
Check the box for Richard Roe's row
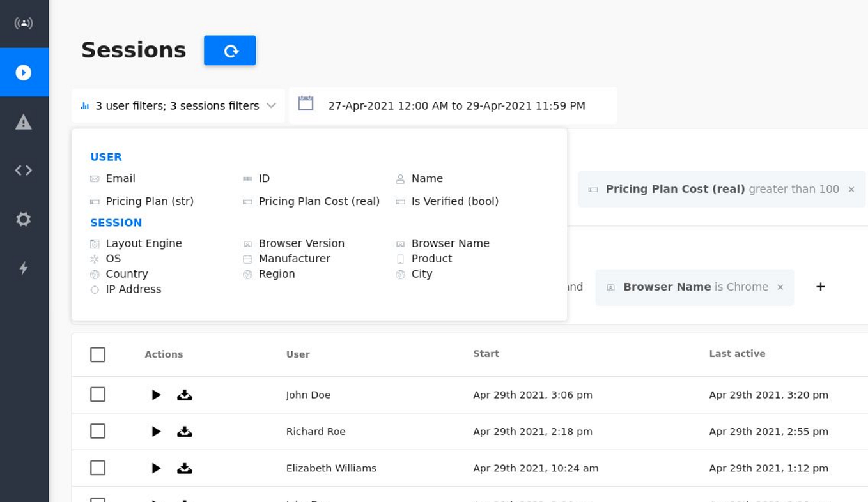click(x=98, y=432)
